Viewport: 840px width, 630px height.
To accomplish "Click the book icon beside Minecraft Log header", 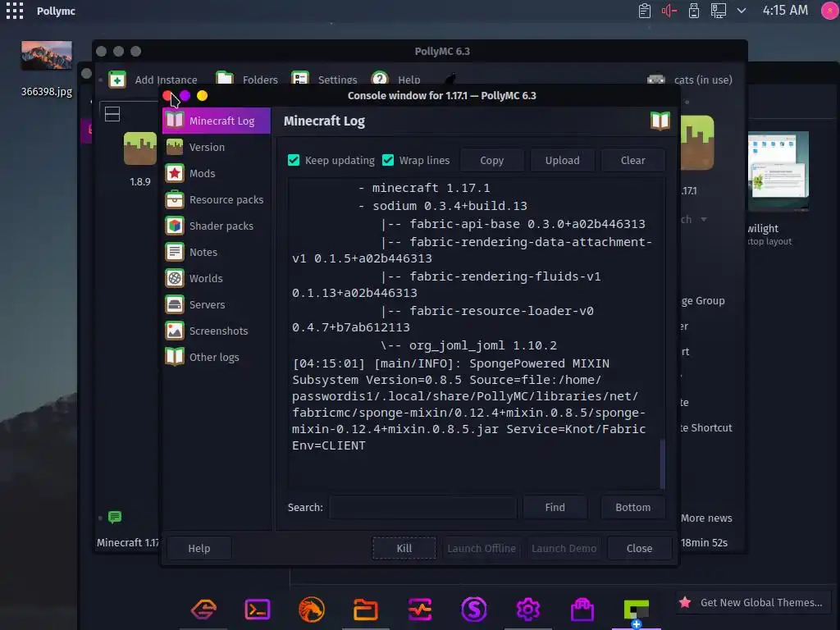I will tap(660, 121).
